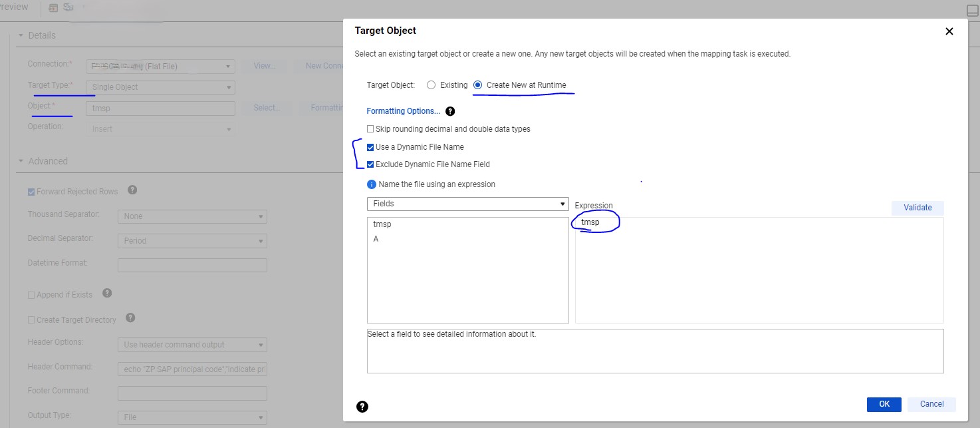Open the Target Type dropdown
980x428 pixels.
pos(160,87)
